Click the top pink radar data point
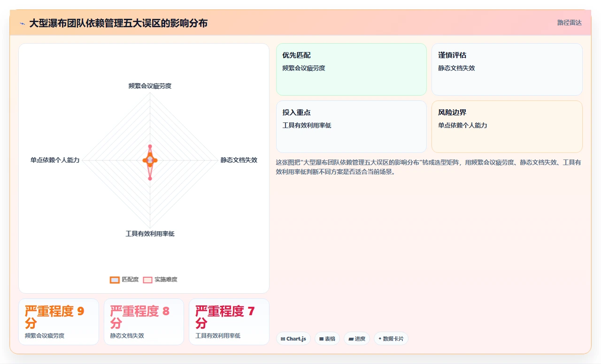Image resolution: width=601 pixels, height=364 pixels. tap(150, 146)
